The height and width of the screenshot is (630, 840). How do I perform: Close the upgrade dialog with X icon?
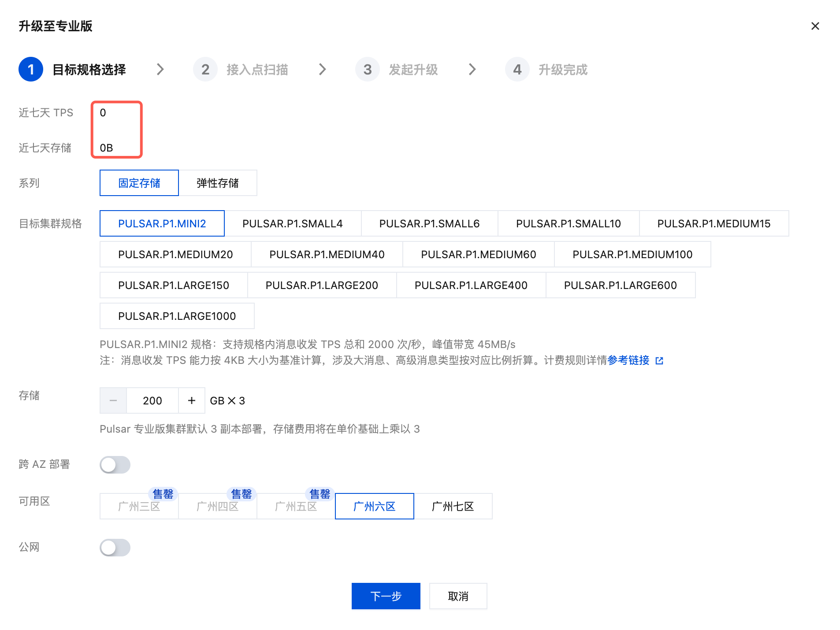[x=815, y=26]
